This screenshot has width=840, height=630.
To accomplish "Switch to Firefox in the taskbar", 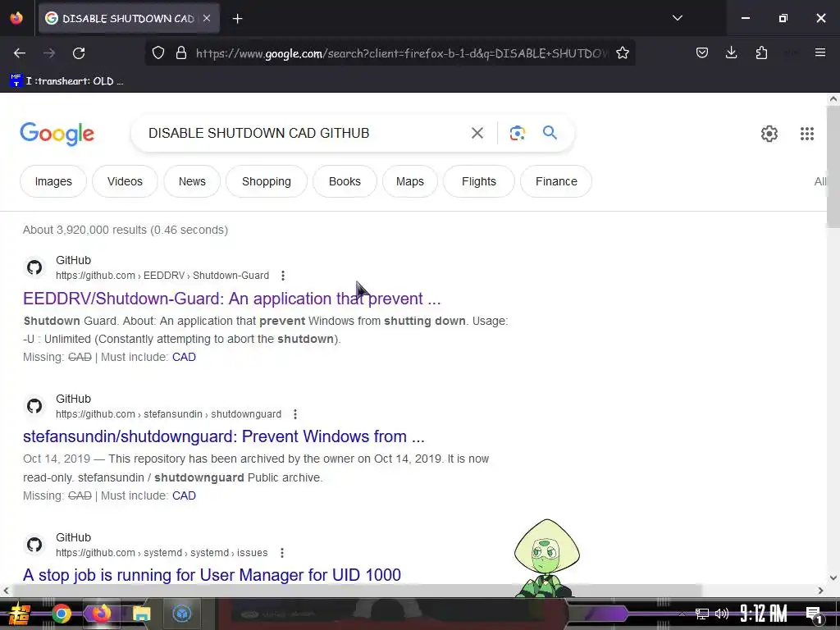I will 101,614.
